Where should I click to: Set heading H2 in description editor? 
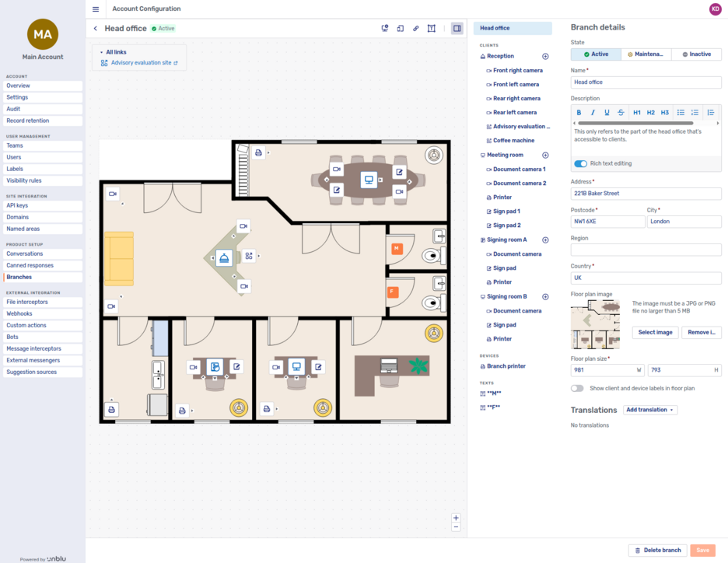pos(650,112)
